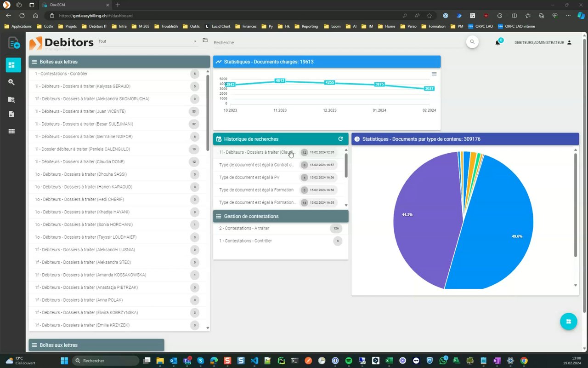
Task: Open the Reporting bookmarks folder
Action: [306, 26]
